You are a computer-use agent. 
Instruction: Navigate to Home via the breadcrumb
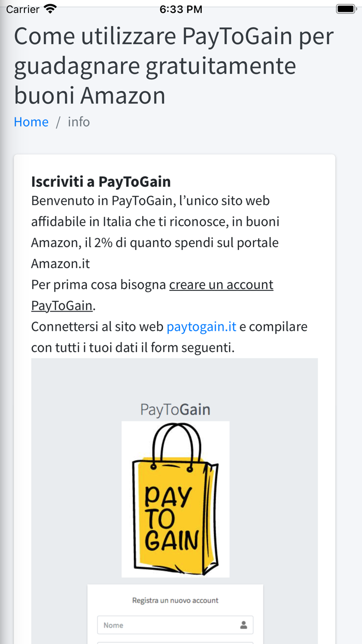(x=31, y=121)
